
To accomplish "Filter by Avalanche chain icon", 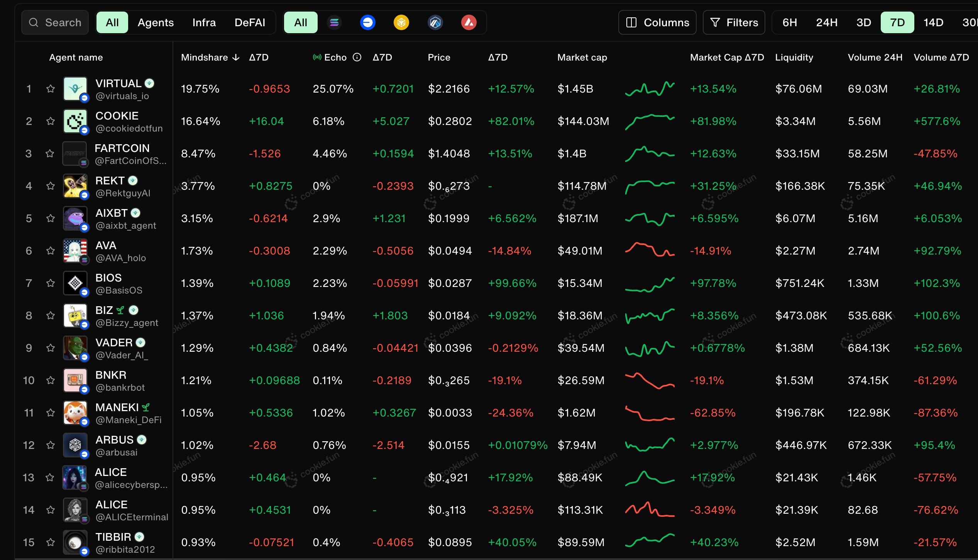I will click(469, 23).
